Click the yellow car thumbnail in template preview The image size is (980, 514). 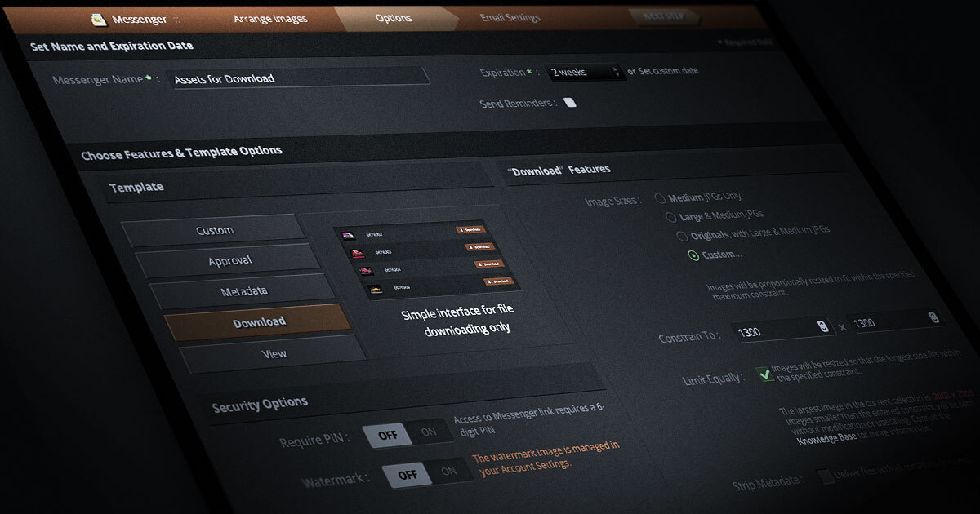click(376, 288)
